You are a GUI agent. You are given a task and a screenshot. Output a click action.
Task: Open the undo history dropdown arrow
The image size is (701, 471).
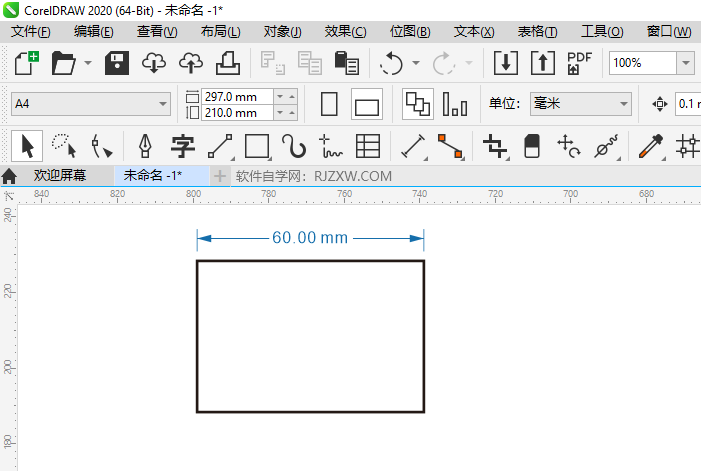(416, 63)
